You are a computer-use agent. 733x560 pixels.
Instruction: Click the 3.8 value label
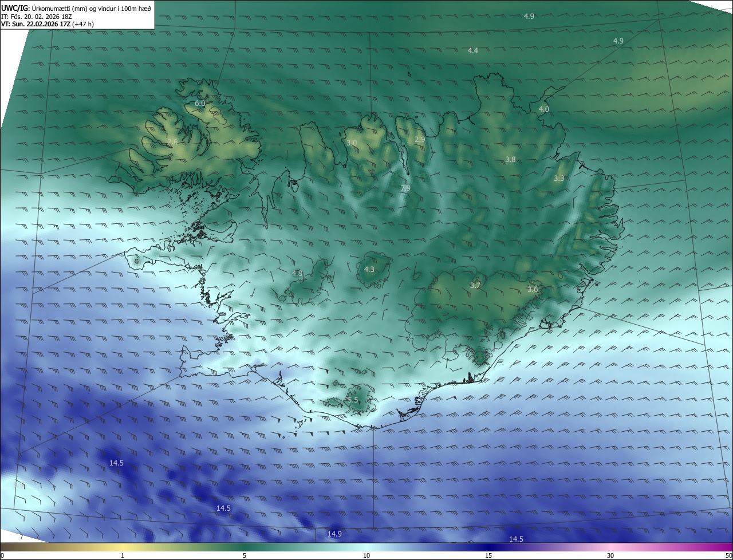tap(510, 160)
